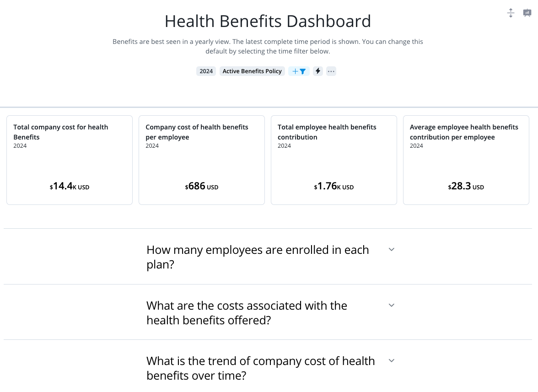Click the Health Benefits Dashboard title

(x=268, y=21)
